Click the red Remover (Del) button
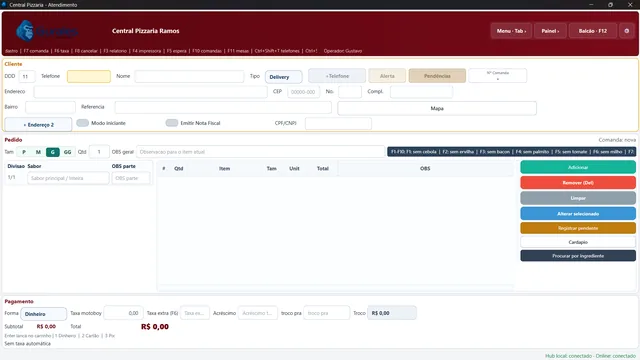The width and height of the screenshot is (640, 360). pyautogui.click(x=578, y=182)
